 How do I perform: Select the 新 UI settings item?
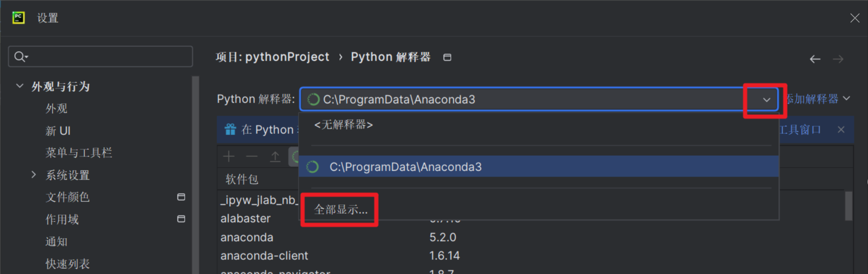(x=58, y=131)
